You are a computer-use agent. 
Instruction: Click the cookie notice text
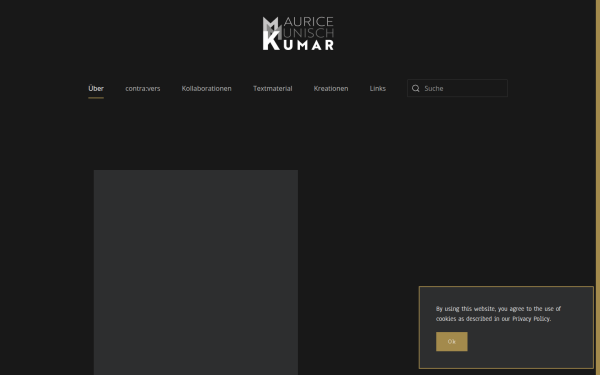click(498, 314)
